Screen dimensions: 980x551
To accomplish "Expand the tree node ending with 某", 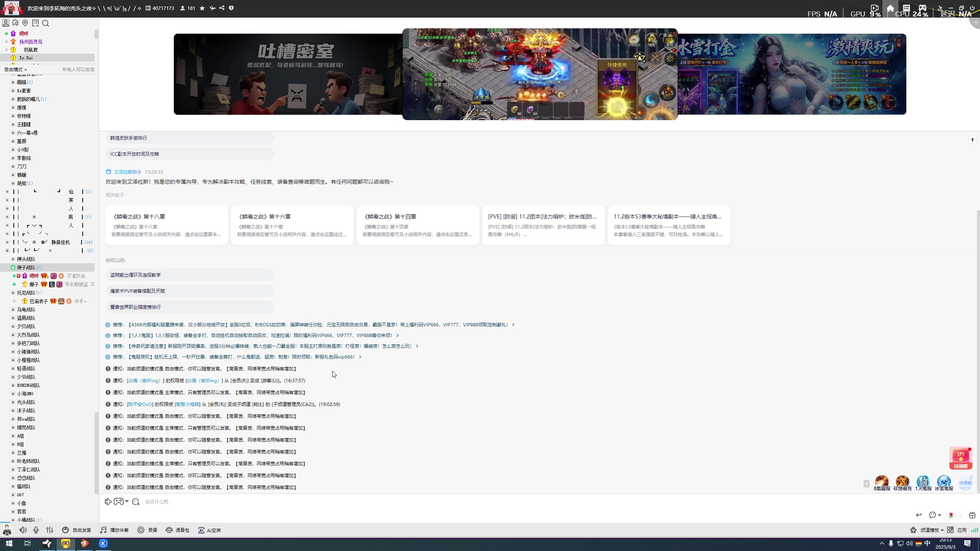I will coord(7,200).
